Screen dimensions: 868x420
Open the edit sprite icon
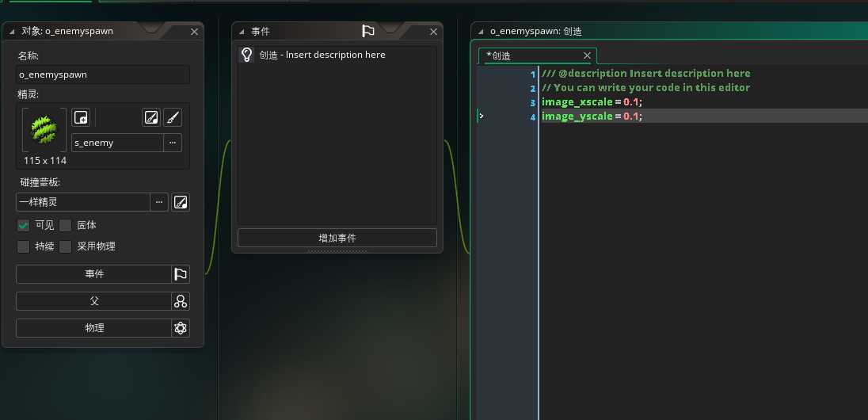[151, 117]
